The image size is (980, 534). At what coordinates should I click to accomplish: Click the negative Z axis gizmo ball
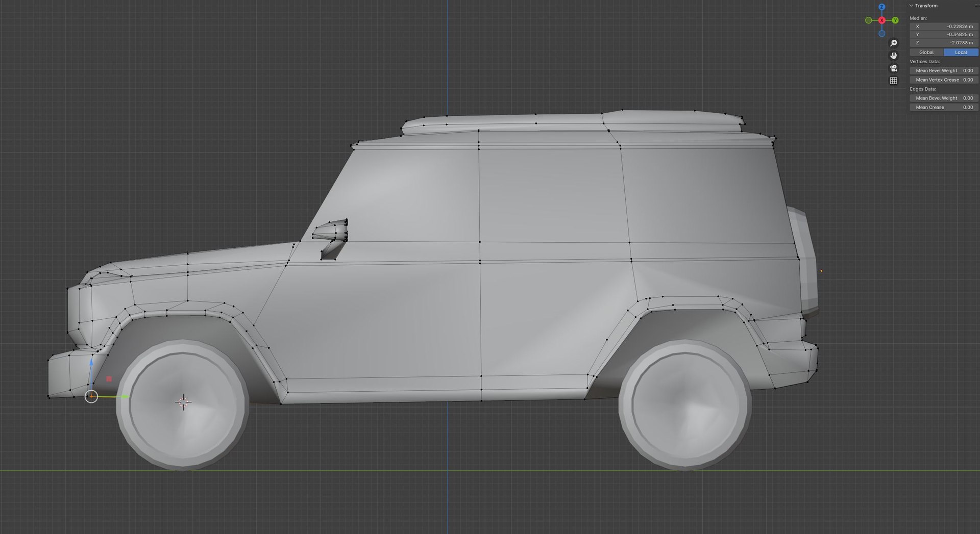point(881,34)
